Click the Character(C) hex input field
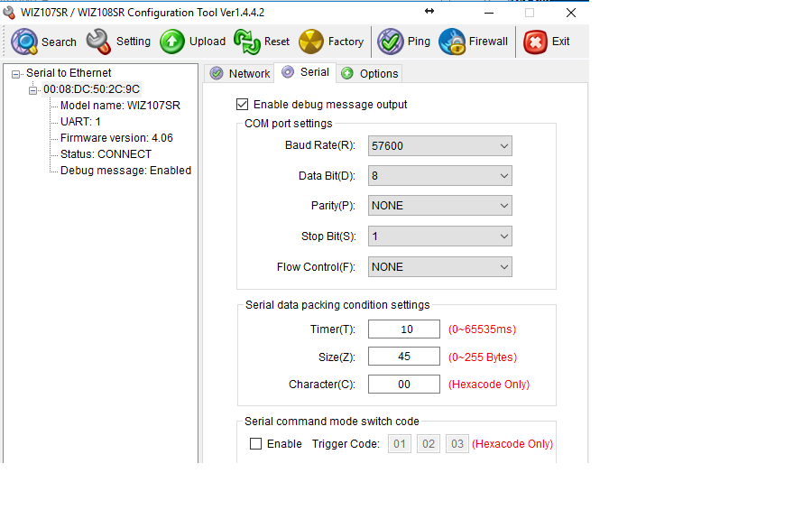812x510 pixels. click(x=404, y=385)
